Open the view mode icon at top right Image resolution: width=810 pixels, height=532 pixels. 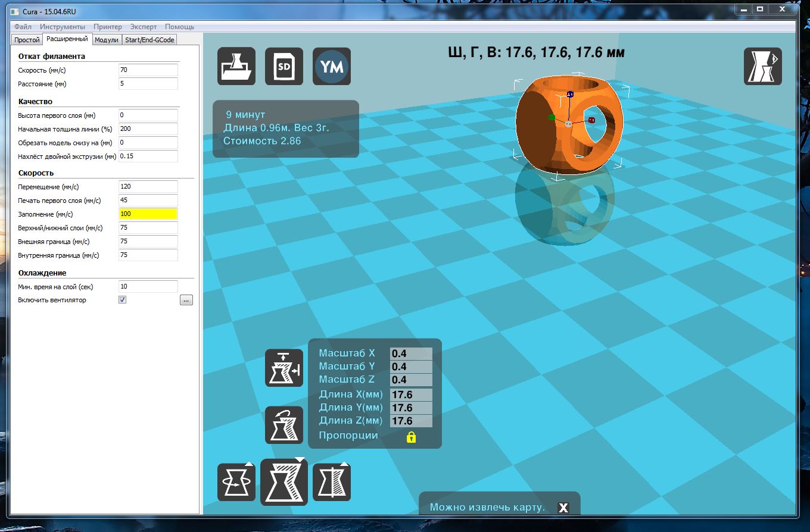click(762, 66)
